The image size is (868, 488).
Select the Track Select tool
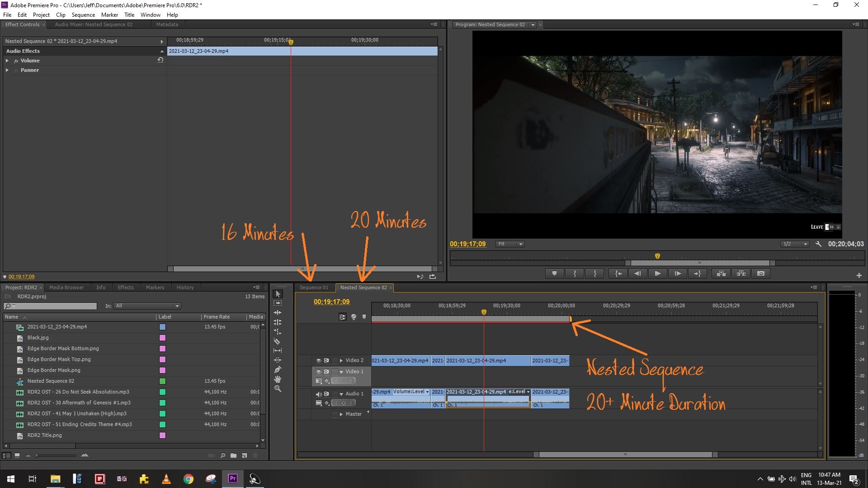(278, 303)
